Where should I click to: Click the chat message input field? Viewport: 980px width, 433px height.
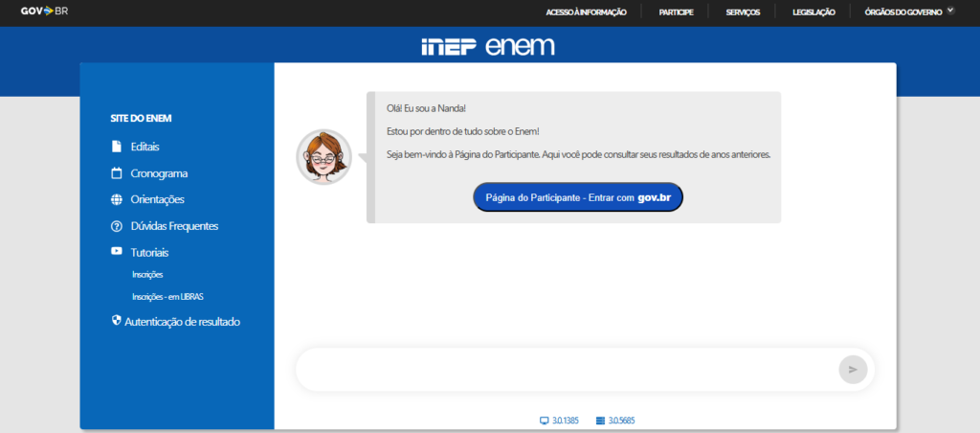click(x=565, y=369)
